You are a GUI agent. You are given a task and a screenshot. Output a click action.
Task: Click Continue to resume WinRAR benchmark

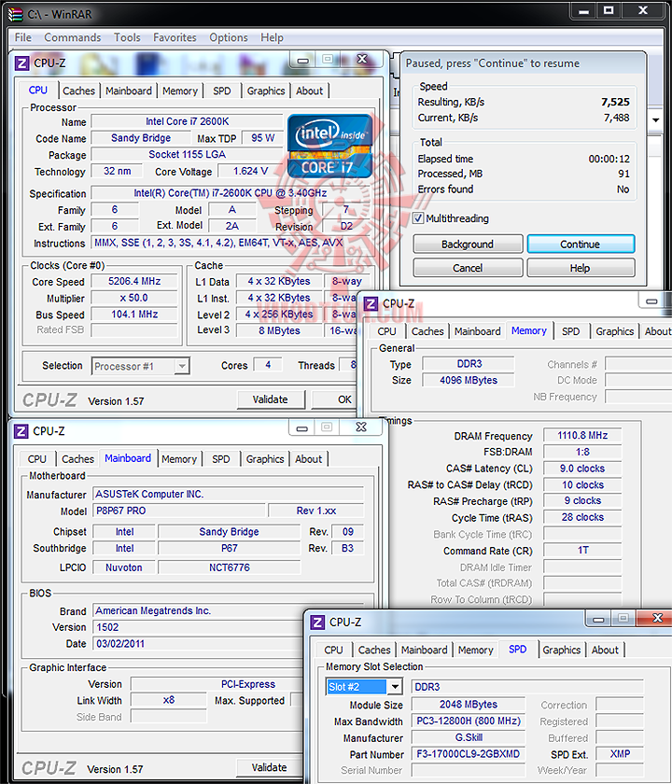tap(581, 244)
